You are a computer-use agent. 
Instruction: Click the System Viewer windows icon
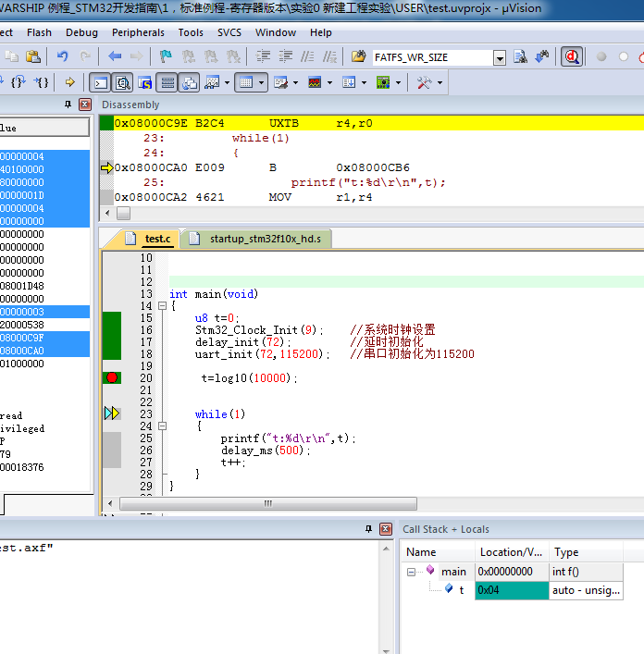(383, 82)
